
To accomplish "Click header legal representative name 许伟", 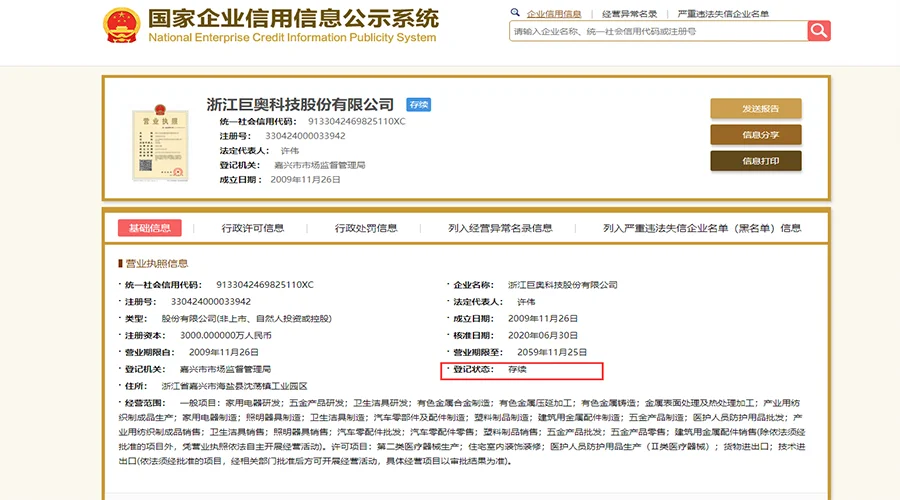I will 290,150.
